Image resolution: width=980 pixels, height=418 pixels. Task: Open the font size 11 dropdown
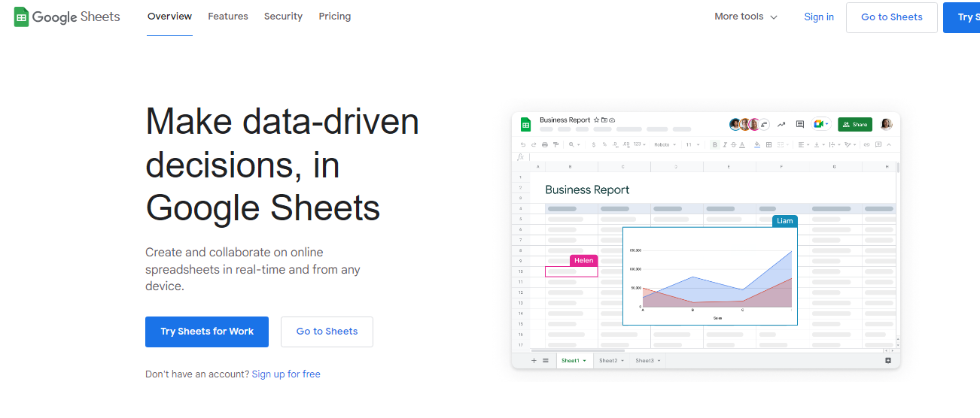click(692, 144)
